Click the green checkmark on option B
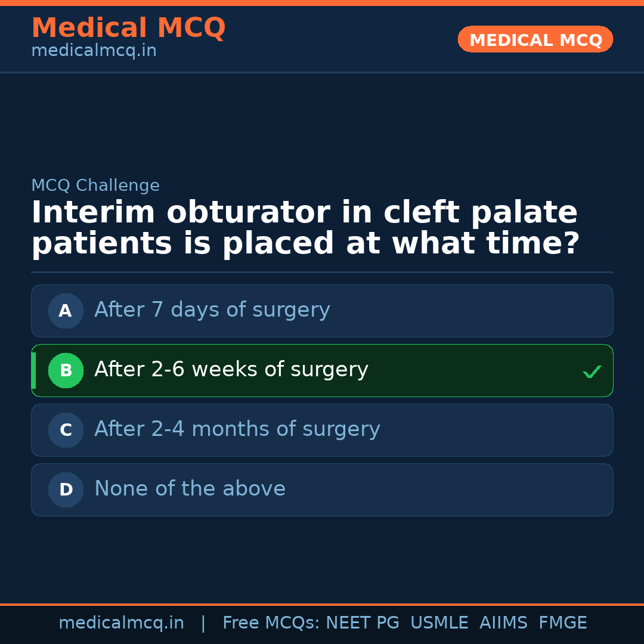The image size is (644, 644). click(x=592, y=371)
